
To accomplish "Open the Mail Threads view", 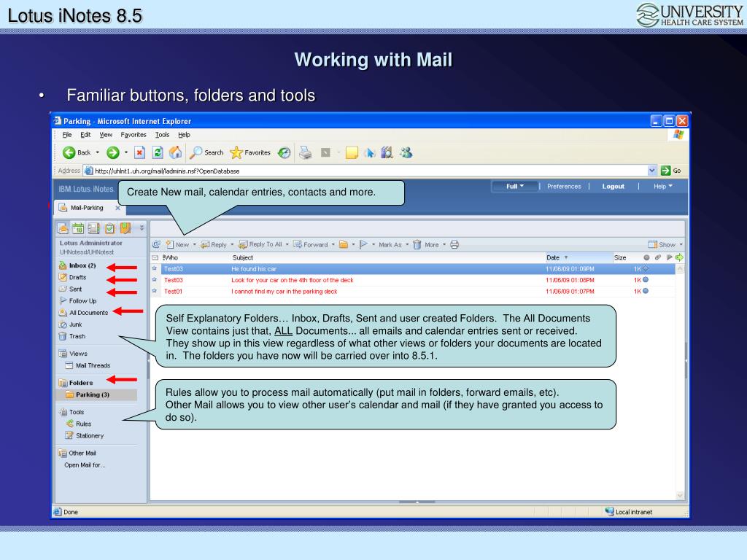I will (x=88, y=365).
